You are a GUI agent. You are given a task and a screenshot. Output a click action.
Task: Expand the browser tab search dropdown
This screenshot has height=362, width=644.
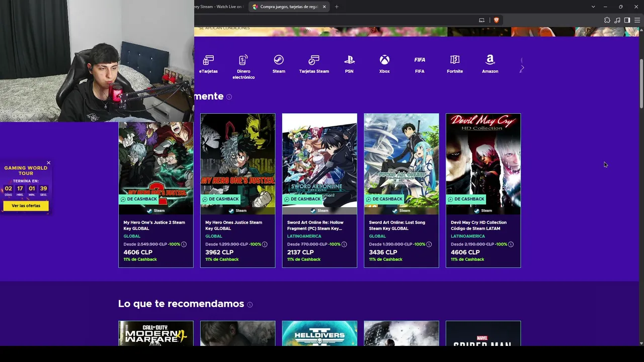point(593,7)
